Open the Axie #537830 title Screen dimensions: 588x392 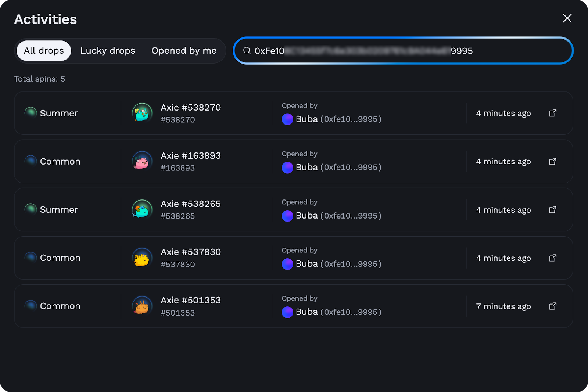(191, 252)
